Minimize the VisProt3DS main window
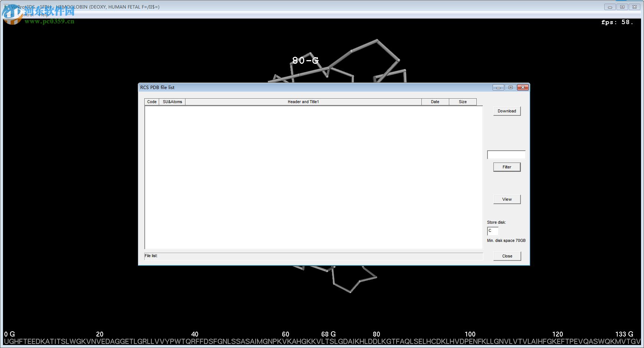Viewport: 644px width, 348px height. click(610, 7)
